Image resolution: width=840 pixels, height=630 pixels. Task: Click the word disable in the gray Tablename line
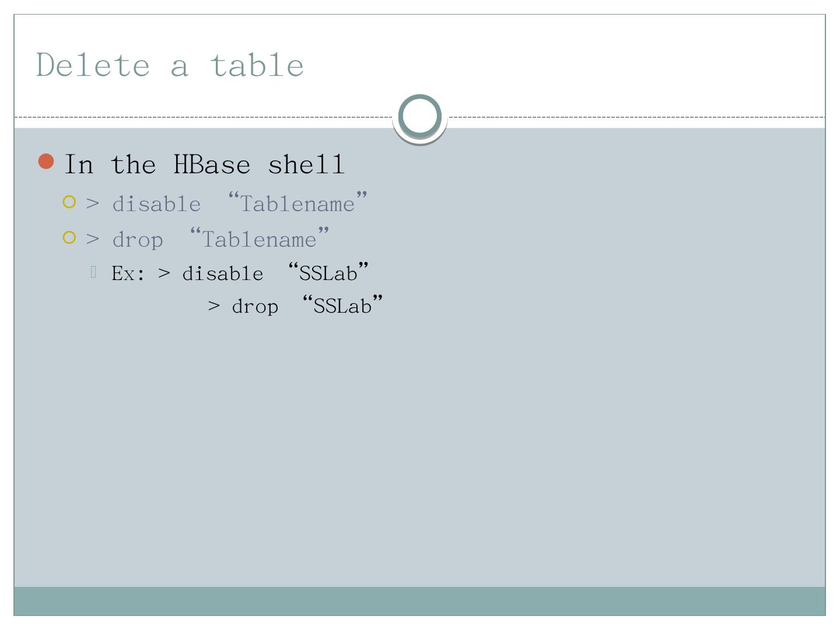tap(156, 204)
